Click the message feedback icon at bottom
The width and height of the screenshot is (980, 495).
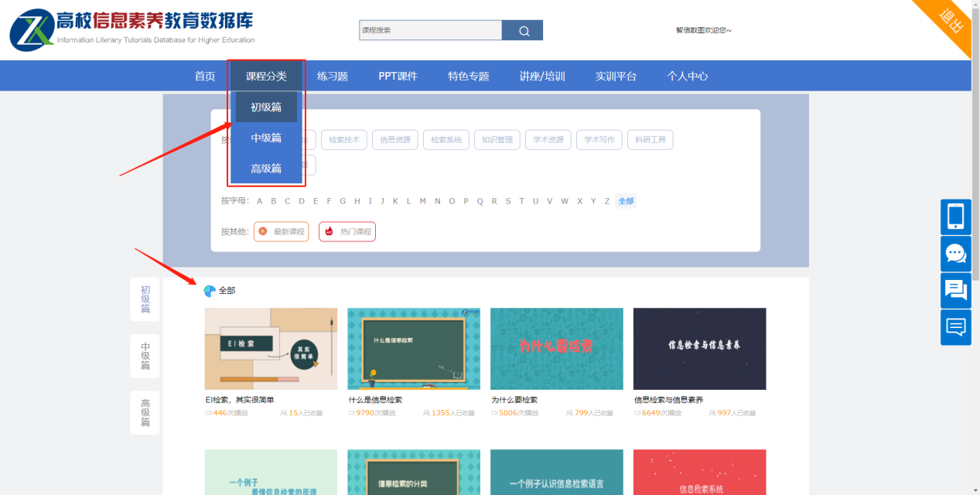(955, 327)
